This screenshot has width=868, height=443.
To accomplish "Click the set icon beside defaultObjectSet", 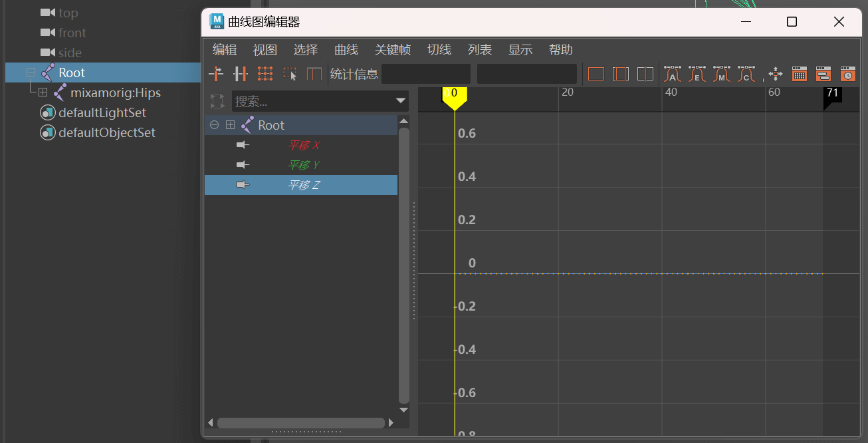I will click(x=47, y=132).
